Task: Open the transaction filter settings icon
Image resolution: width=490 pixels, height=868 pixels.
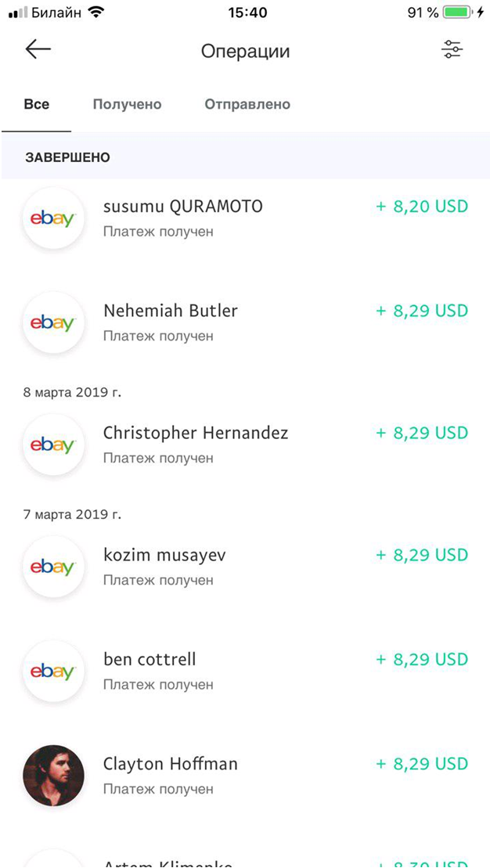Action: tap(452, 49)
